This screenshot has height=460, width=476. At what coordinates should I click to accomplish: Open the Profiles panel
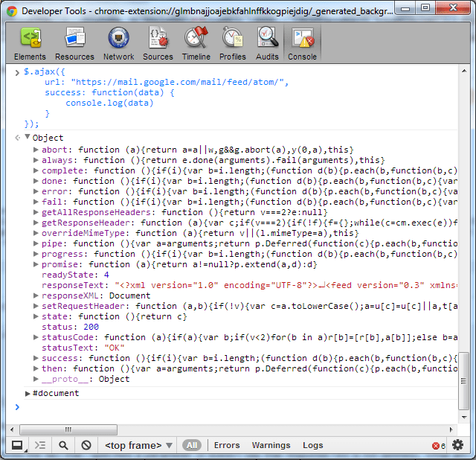(x=233, y=43)
